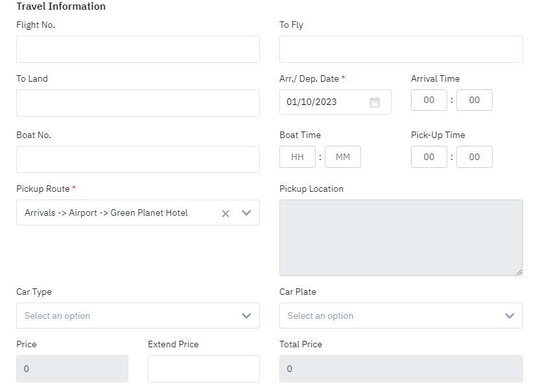
Task: Click the Total Price field
Action: pos(401,369)
